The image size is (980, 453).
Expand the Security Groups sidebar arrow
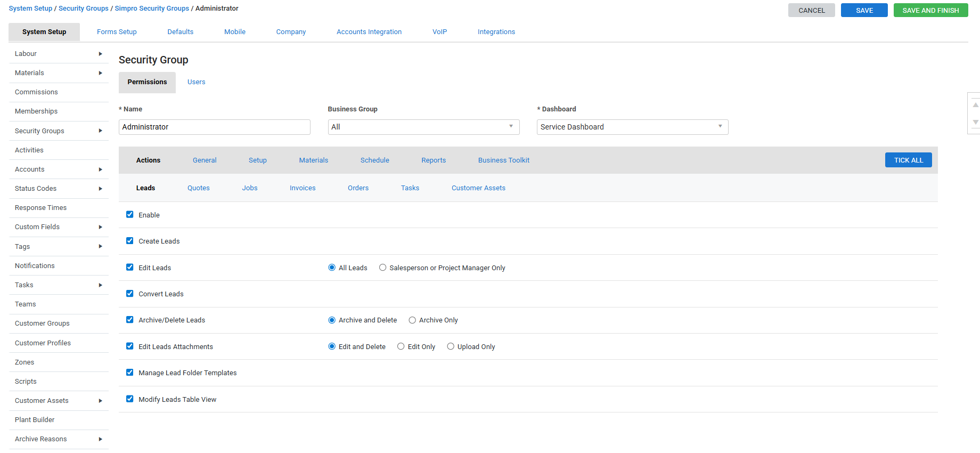coord(100,131)
